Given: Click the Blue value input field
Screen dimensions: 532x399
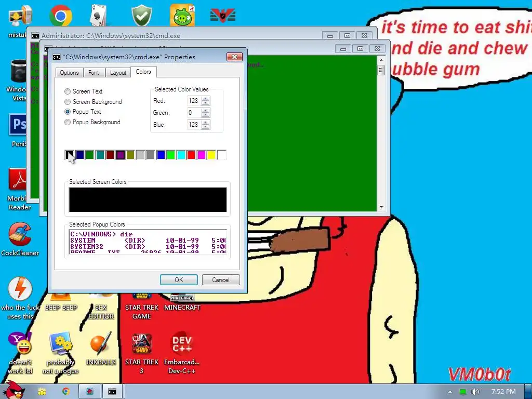Looking at the screenshot, I should (x=194, y=125).
